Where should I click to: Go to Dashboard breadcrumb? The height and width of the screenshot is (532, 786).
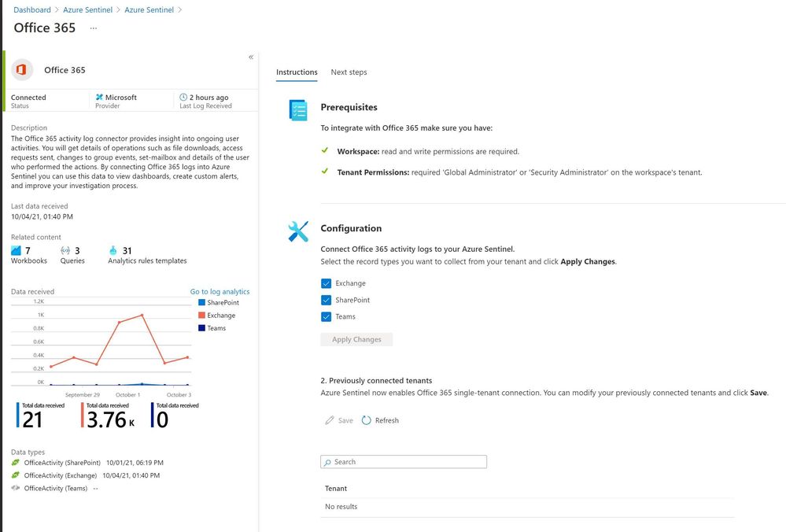pyautogui.click(x=32, y=9)
